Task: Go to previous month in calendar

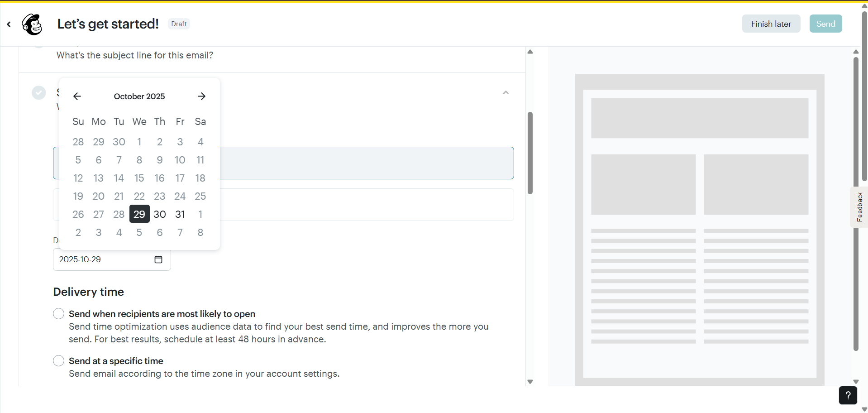Action: tap(77, 96)
